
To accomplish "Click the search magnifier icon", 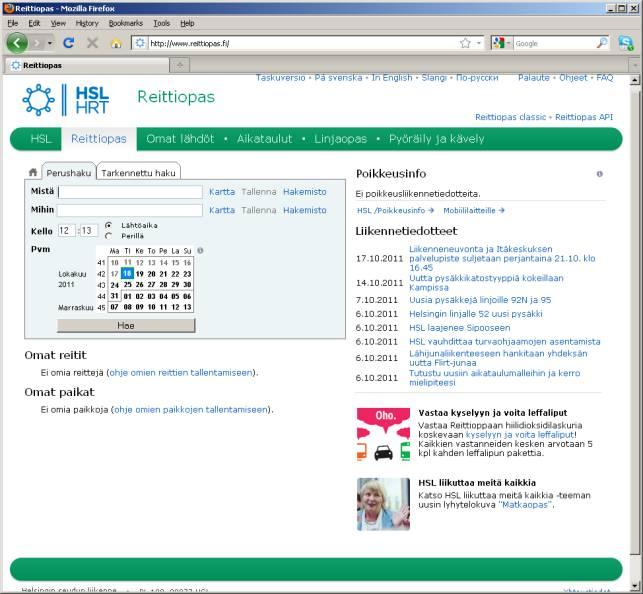I will (x=602, y=43).
